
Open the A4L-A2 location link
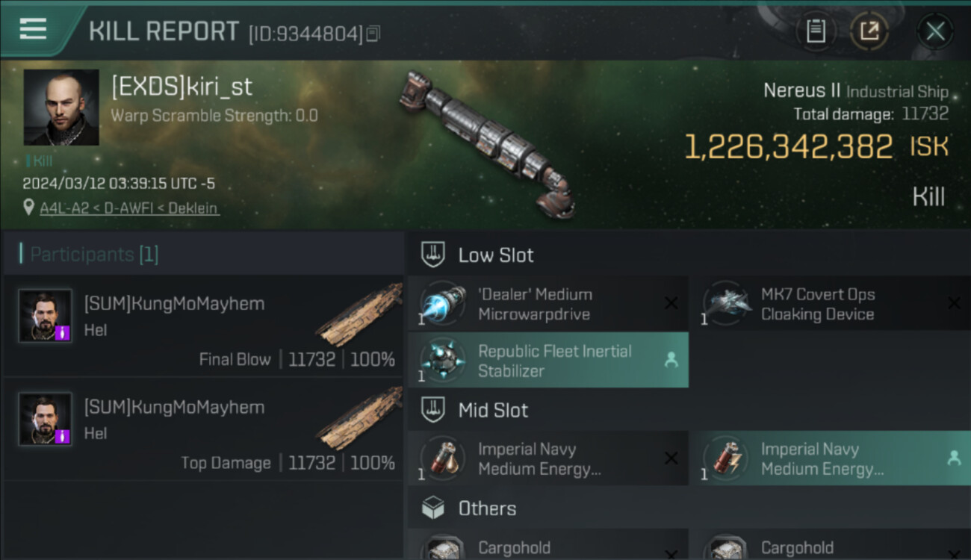pos(129,208)
